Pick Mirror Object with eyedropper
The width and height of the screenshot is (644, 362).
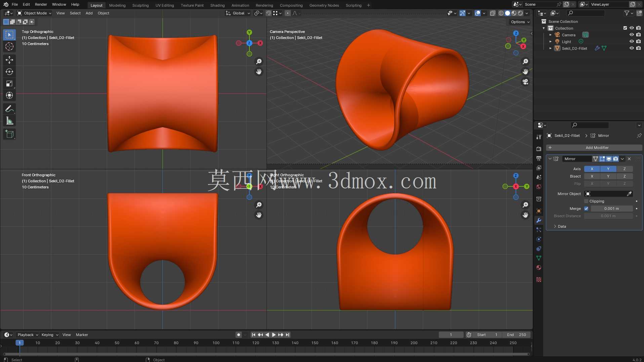pos(629,194)
